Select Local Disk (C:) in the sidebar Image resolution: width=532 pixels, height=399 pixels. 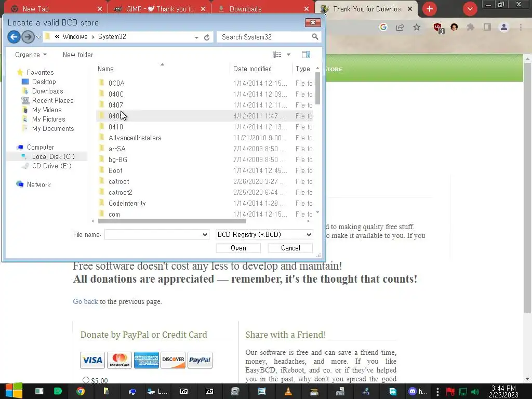coord(54,156)
